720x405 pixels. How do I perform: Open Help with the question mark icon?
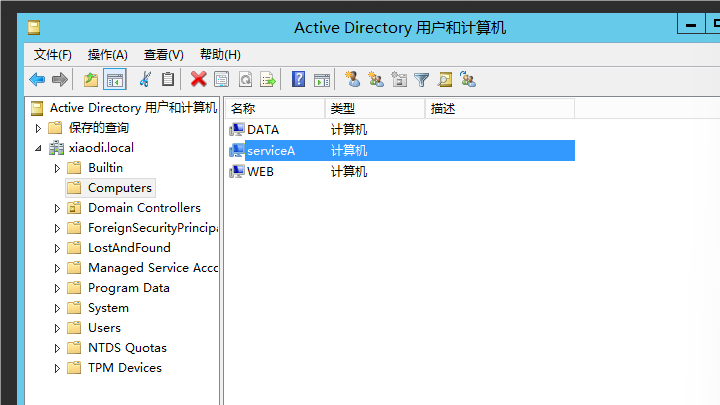(298, 79)
